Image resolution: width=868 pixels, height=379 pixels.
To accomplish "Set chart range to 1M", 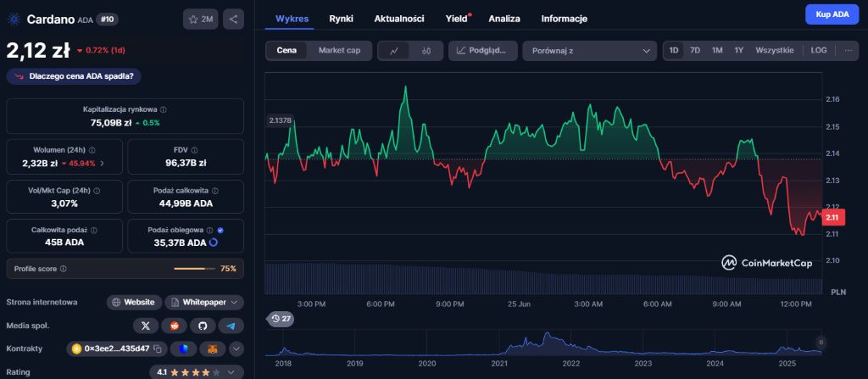I will (717, 50).
